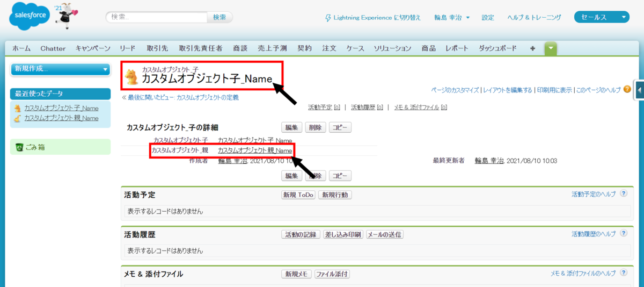Open 輪島 幸治 link in 最終更新者 field
Image resolution: width=644 pixels, height=287 pixels.
pos(489,161)
